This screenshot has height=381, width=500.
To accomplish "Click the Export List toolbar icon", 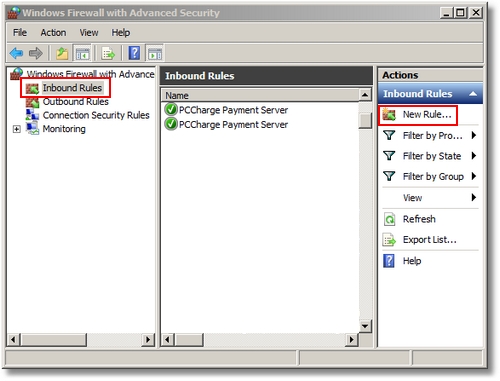I will [x=108, y=53].
